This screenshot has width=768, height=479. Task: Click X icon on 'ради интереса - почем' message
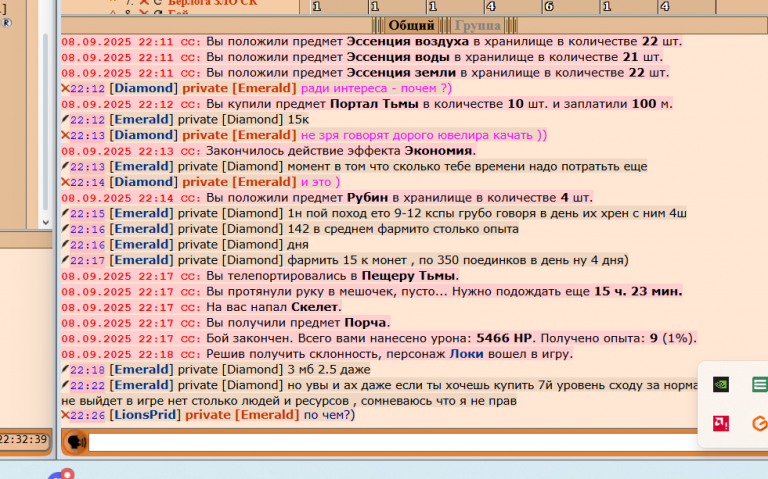click(x=65, y=88)
